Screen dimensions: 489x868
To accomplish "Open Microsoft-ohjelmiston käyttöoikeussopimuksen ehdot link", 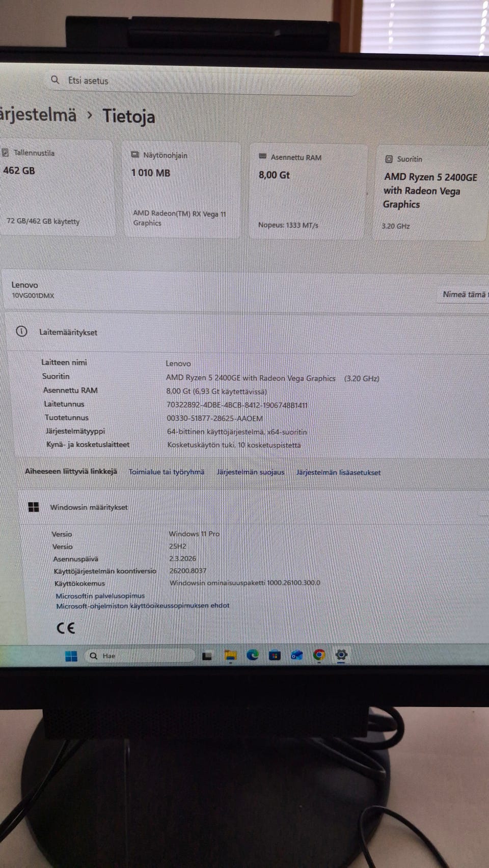I will [143, 605].
